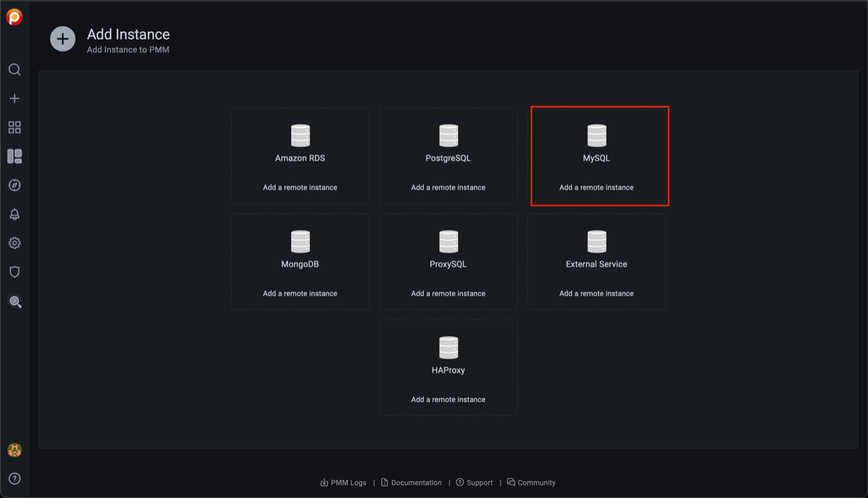Click 'Add a remote instance' under MySQL
Image resolution: width=868 pixels, height=498 pixels.
[596, 187]
